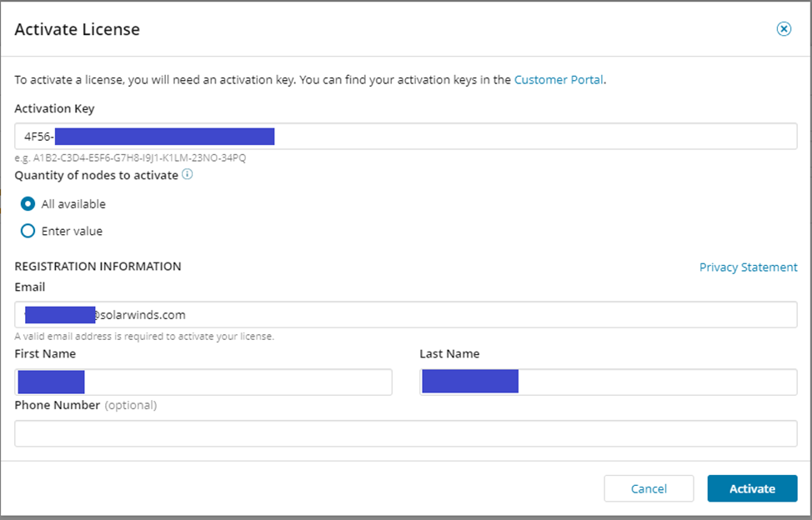Click the Email input field
This screenshot has width=812, height=520.
click(x=500, y=314)
